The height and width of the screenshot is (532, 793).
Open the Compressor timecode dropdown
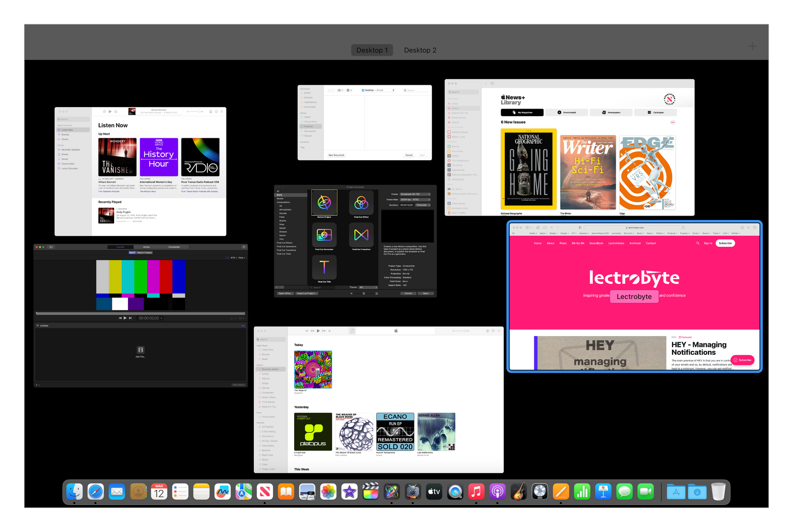click(150, 318)
